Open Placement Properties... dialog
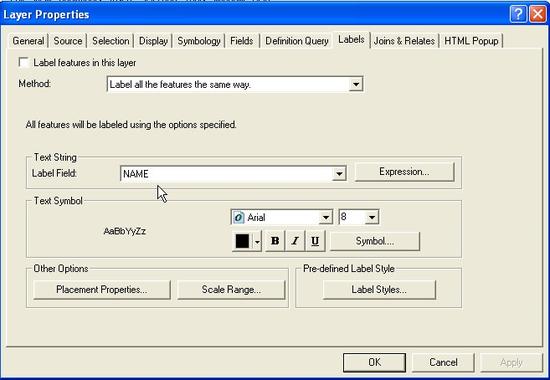 (x=102, y=289)
